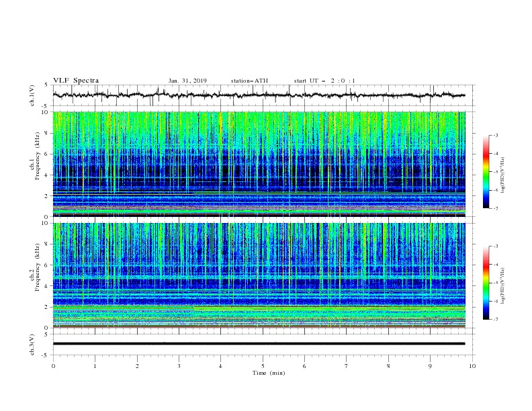The width and height of the screenshot is (532, 411).
Task: Click inside the ch.1 spectrogram panel
Action: [259, 164]
